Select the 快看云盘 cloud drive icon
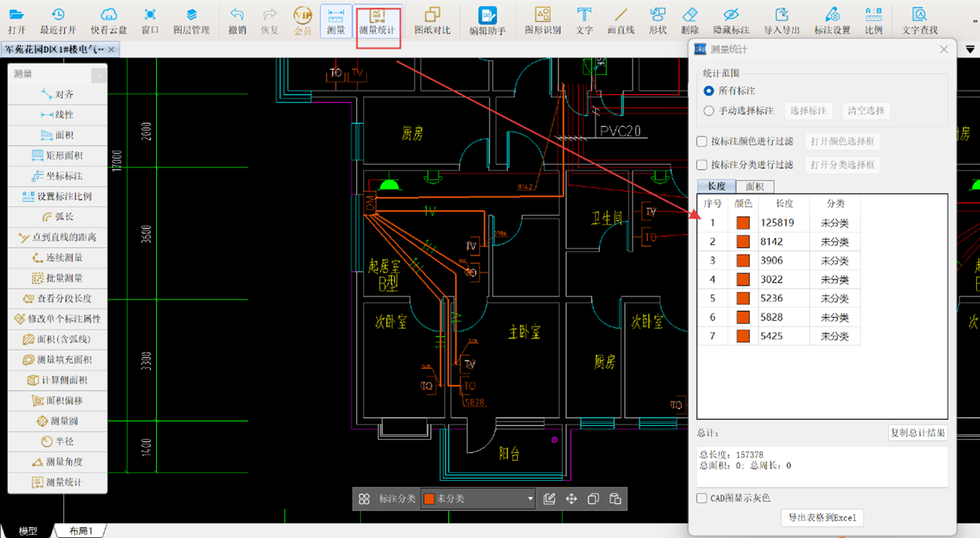The image size is (980, 538). point(108,21)
